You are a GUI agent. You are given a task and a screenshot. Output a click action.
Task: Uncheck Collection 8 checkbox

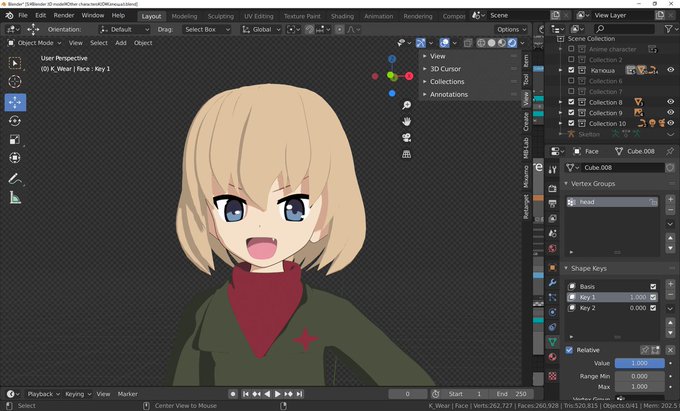point(571,102)
